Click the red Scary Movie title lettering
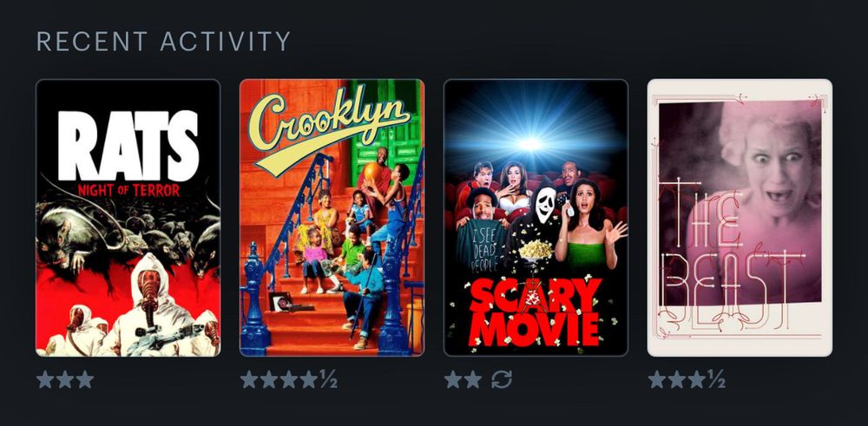The width and height of the screenshot is (868, 426). click(534, 311)
